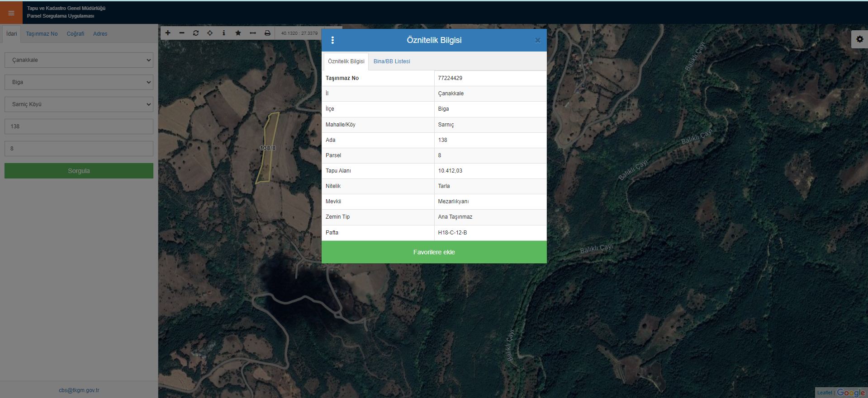Zoom out with the minus tool
The height and width of the screenshot is (398, 868).
(x=182, y=33)
